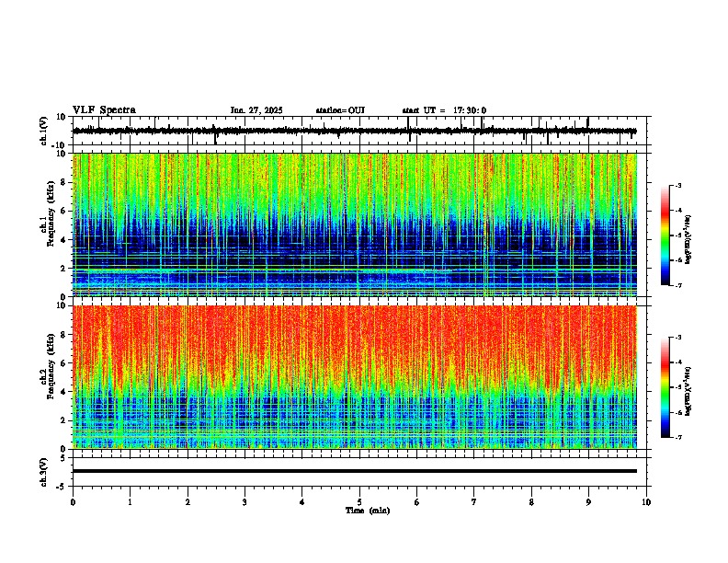Click tick label "3" on the time axis
The height and width of the screenshot is (563, 728).
[245, 502]
